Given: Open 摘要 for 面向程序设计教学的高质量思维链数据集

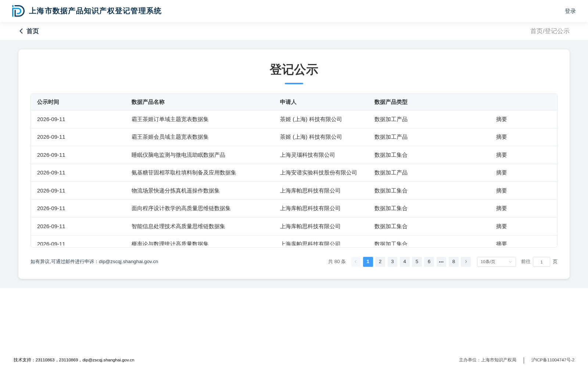Looking at the screenshot, I should click(x=501, y=208).
